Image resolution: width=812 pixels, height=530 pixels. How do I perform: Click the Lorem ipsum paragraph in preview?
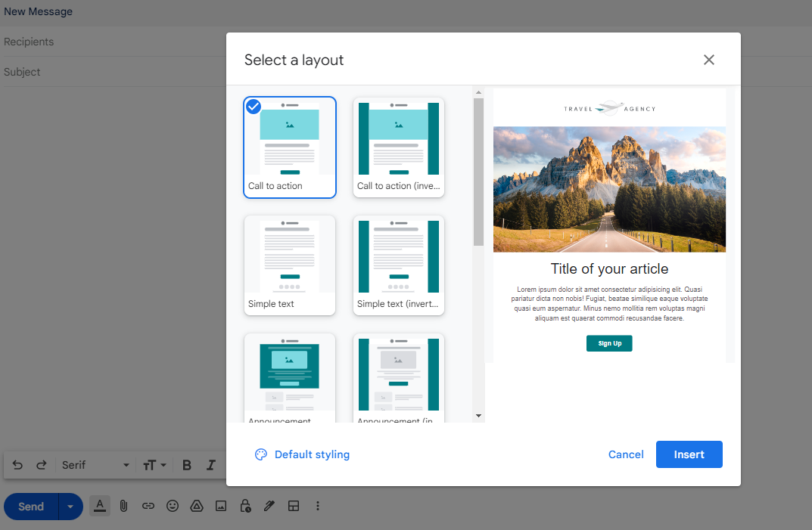(609, 304)
